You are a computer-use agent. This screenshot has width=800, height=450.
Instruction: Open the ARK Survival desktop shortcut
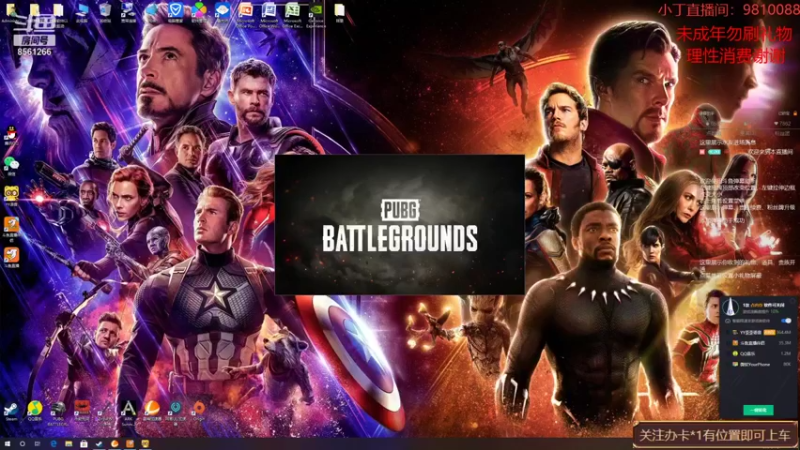tap(128, 412)
